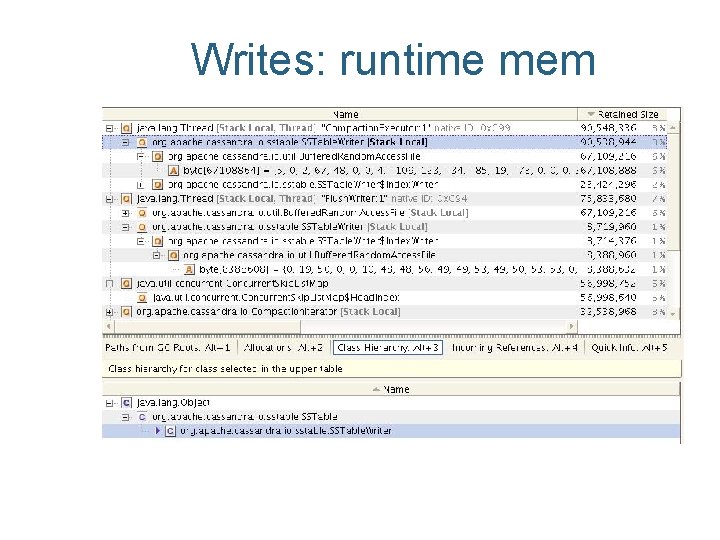Click class icon of SSTable in hierarchy

142,417
